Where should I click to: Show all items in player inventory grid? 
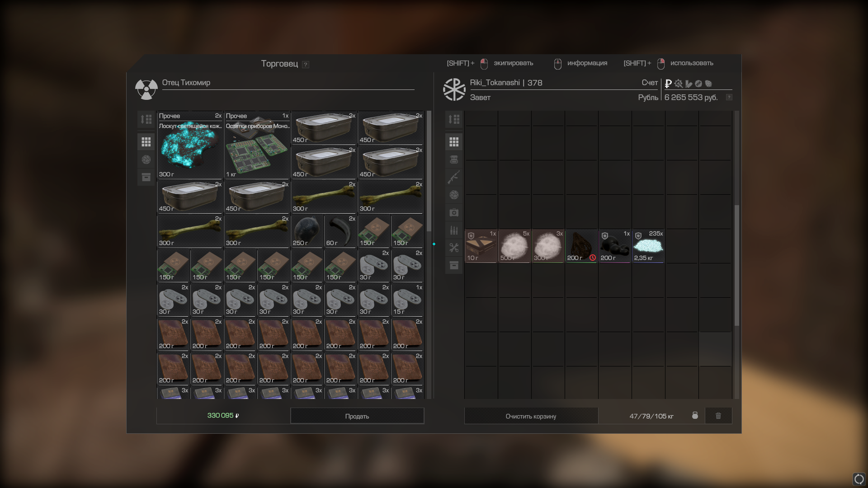point(454,142)
